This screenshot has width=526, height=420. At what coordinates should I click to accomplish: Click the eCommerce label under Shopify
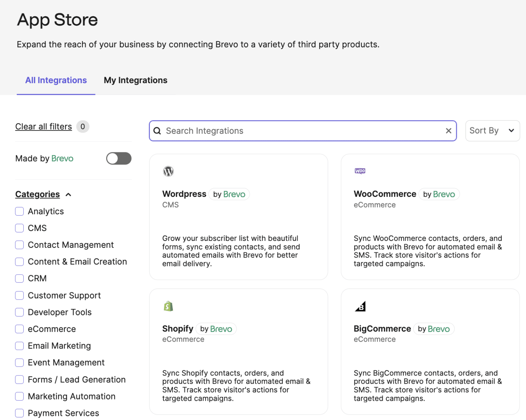pyautogui.click(x=183, y=339)
